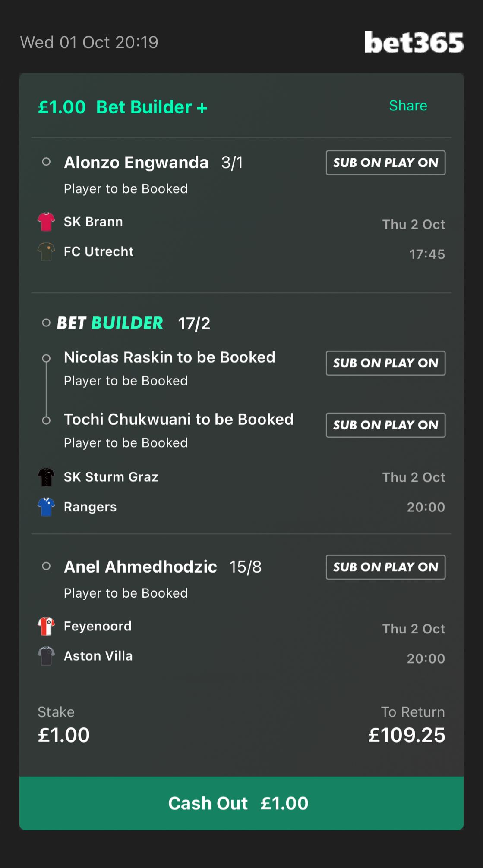Tap the To Return £109.25 amount
The width and height of the screenshot is (483, 868).
pyautogui.click(x=406, y=735)
